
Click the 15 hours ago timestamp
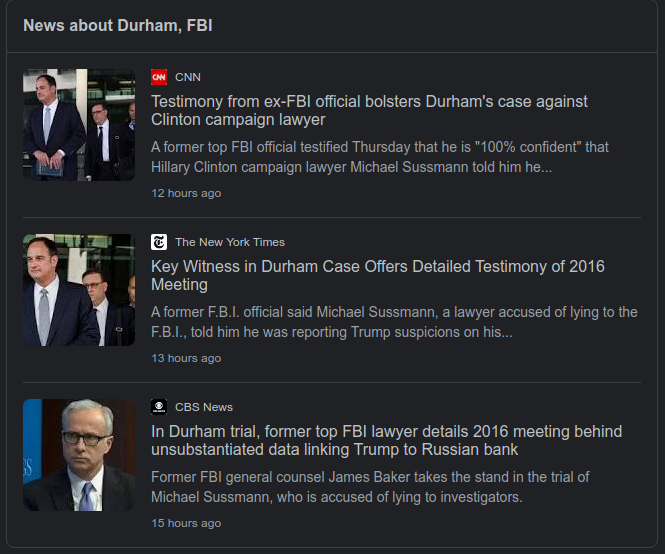click(x=186, y=523)
